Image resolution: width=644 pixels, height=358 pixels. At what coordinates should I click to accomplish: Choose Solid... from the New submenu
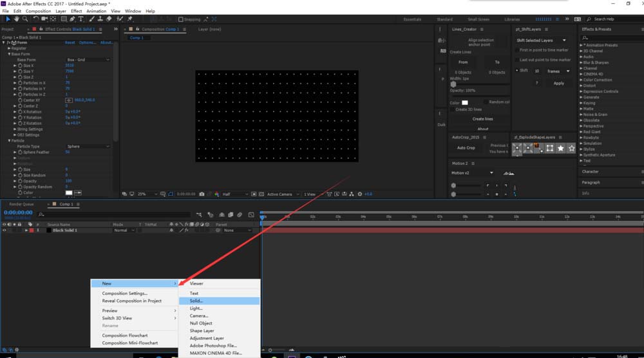pyautogui.click(x=196, y=301)
